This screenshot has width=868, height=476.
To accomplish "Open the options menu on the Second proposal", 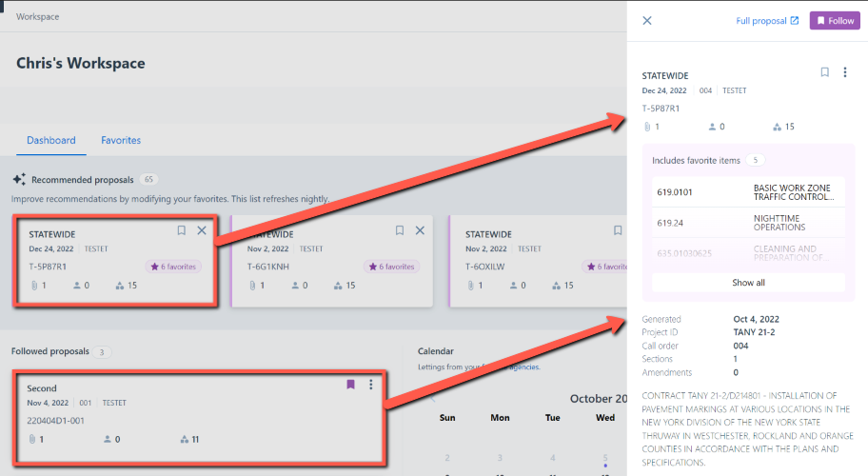I will click(x=371, y=385).
